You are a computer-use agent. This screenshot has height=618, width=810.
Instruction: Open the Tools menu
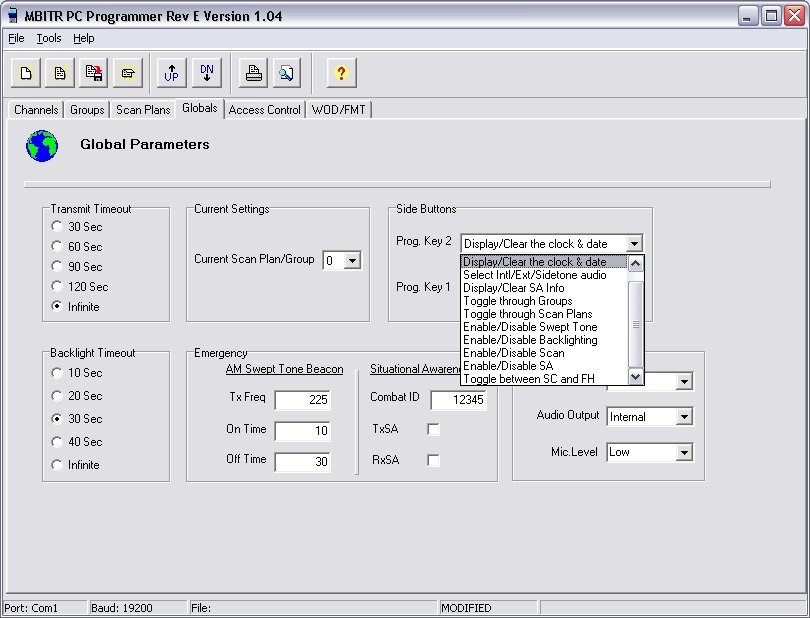point(48,38)
